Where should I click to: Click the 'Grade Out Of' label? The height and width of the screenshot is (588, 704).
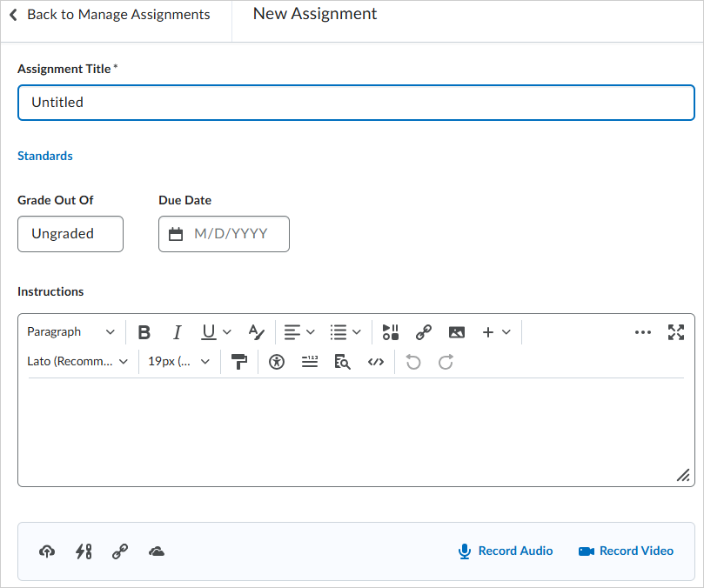(x=55, y=200)
